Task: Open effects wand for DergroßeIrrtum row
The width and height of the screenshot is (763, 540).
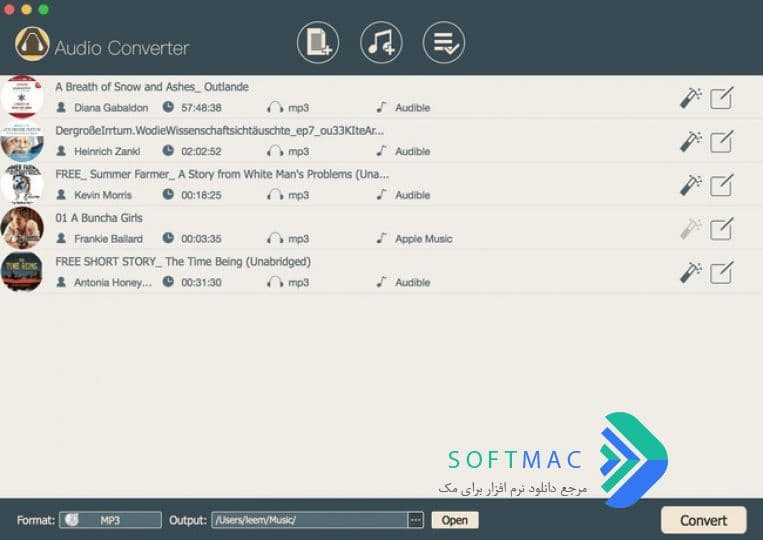Action: (x=690, y=142)
